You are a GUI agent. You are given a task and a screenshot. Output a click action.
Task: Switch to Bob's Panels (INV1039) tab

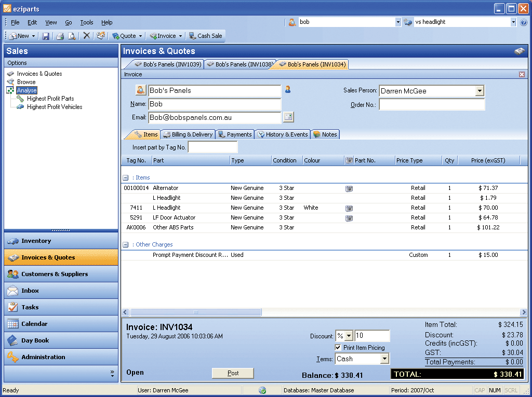(x=168, y=64)
